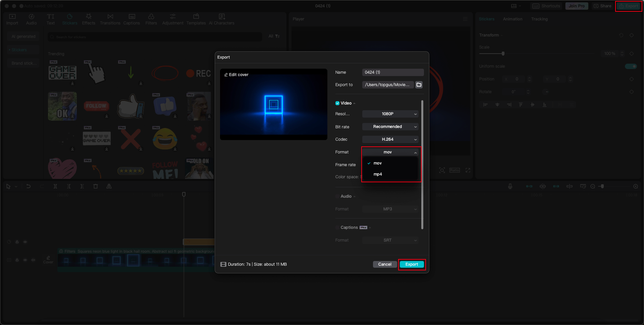
Task: Open the Bit rate dropdown showing Recommended
Action: [390, 127]
